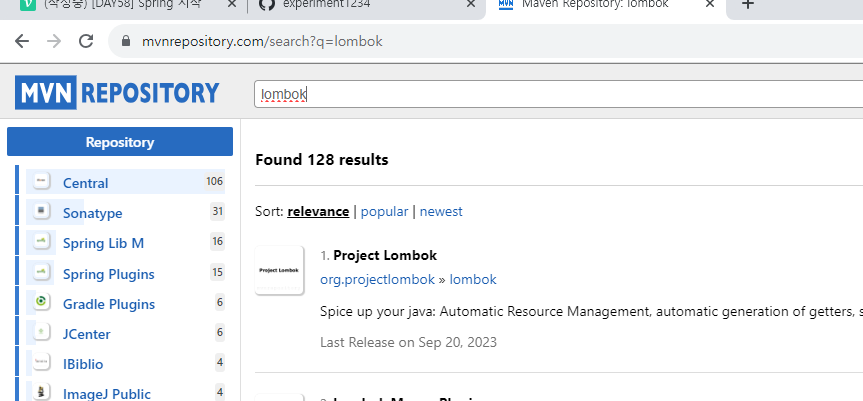This screenshot has width=863, height=401.
Task: Click 'Last Release on Sep 20, 2023' text
Action: [408, 342]
